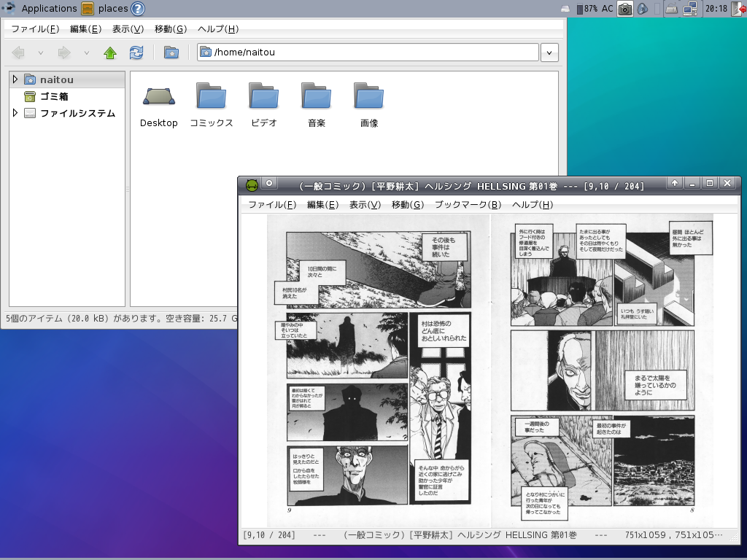Minimize the comic viewer window
747x560 pixels.
pos(692,183)
